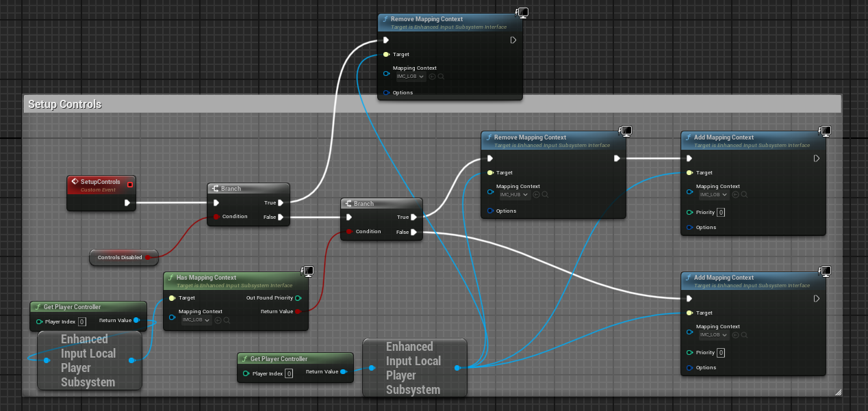This screenshot has height=411, width=868.
Task: Click the Out Found Priority output pin
Action: [x=298, y=298]
